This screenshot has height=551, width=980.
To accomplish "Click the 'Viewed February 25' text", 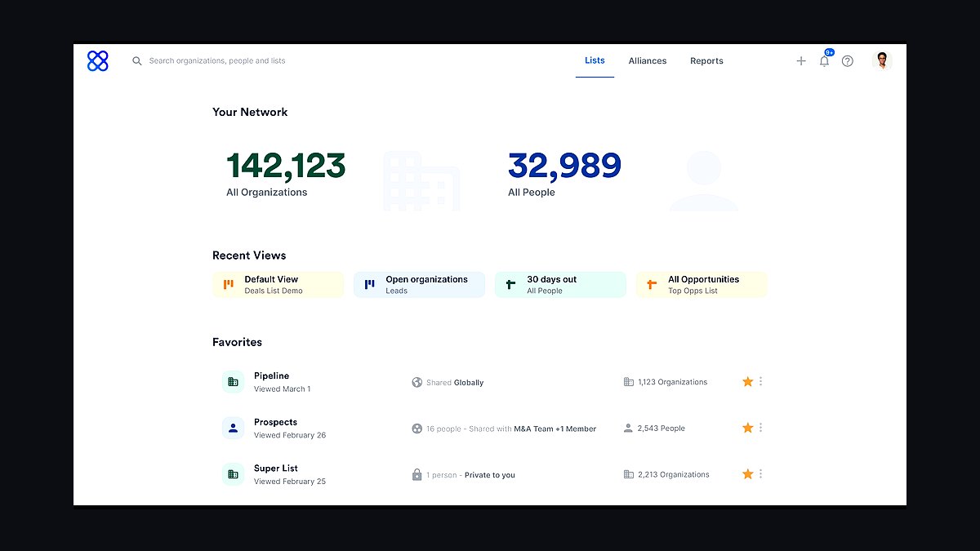I will pyautogui.click(x=290, y=482).
